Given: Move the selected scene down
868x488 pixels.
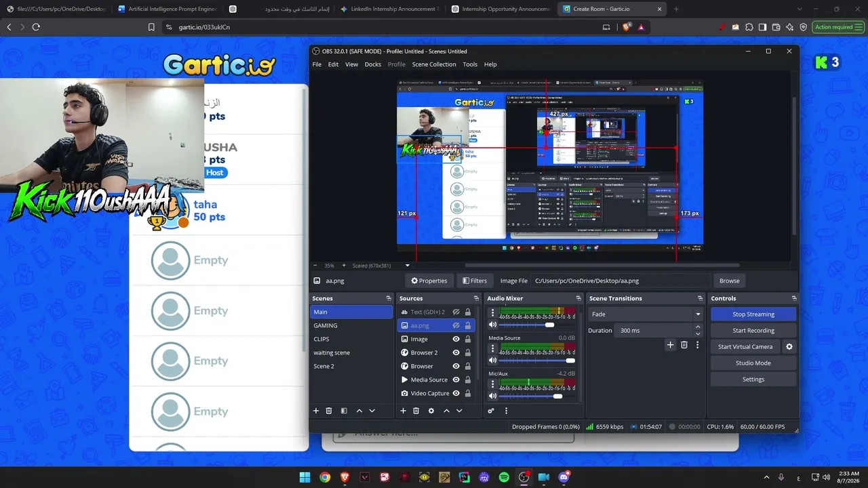Looking at the screenshot, I should tap(372, 411).
